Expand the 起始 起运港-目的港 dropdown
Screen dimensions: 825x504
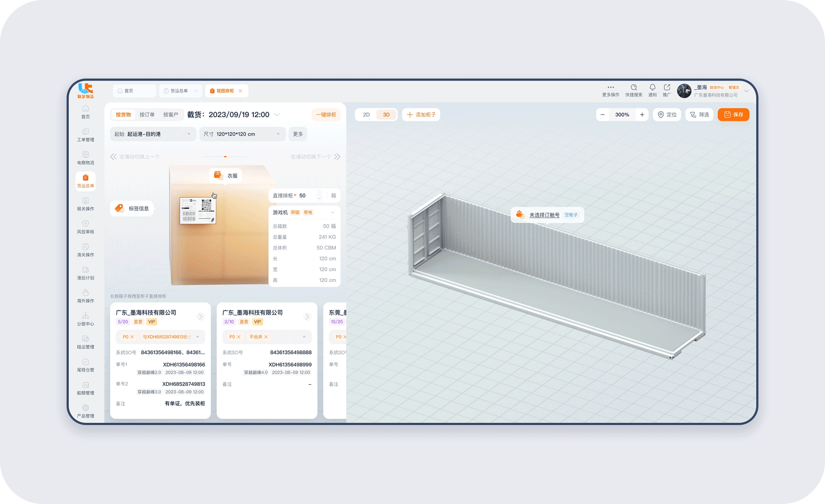click(x=153, y=134)
